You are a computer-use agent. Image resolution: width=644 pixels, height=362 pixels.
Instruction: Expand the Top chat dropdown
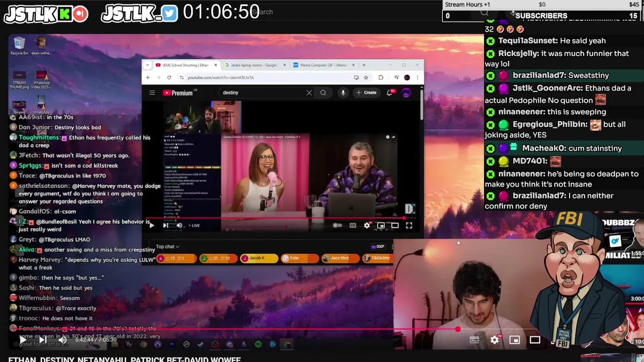[x=168, y=246]
